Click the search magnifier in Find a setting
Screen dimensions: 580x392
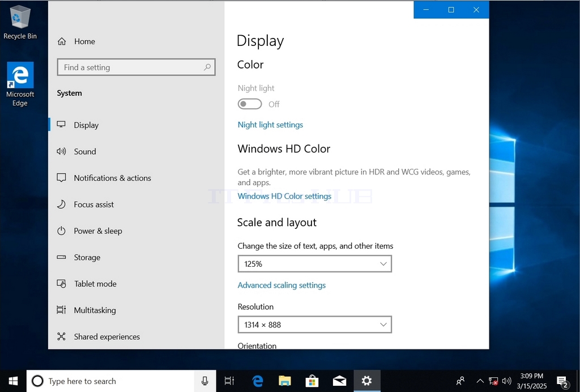click(207, 67)
